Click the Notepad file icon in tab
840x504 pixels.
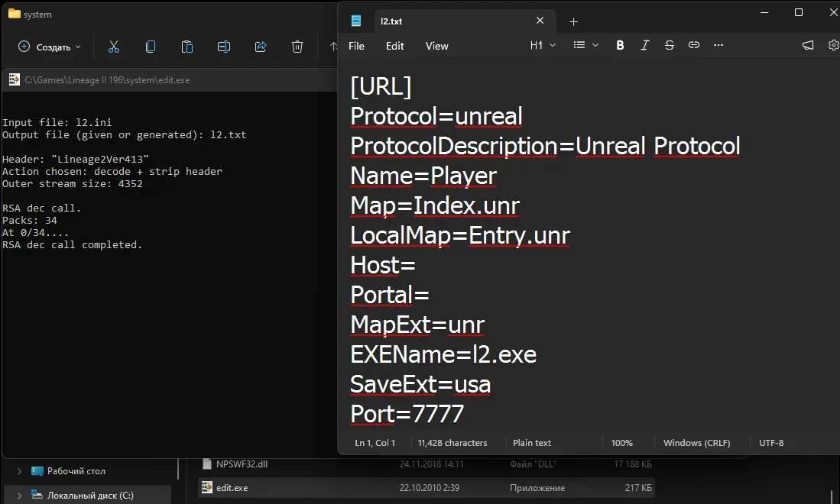coord(355,21)
